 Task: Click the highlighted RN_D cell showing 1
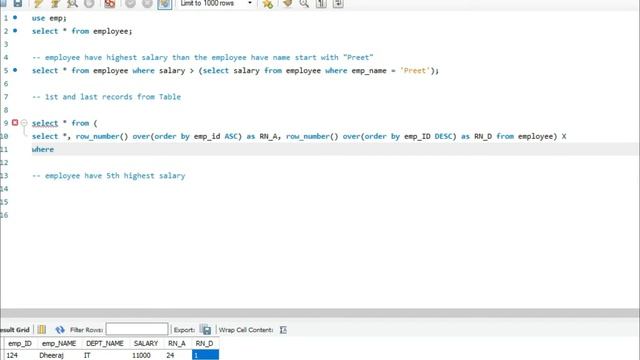pos(205,355)
